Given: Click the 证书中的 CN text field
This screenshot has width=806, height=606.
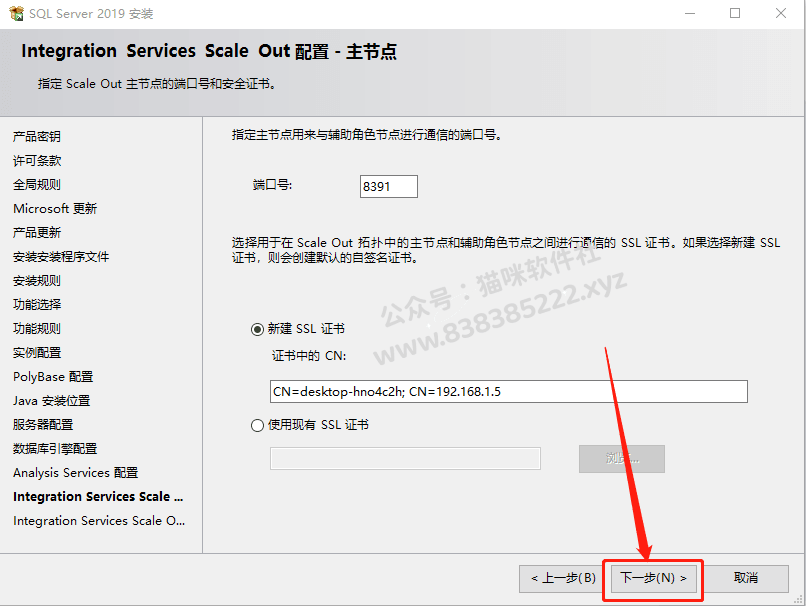Looking at the screenshot, I should tap(509, 392).
